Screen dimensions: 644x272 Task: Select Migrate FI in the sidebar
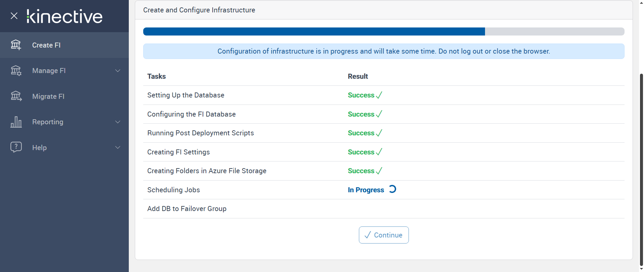pos(48,96)
